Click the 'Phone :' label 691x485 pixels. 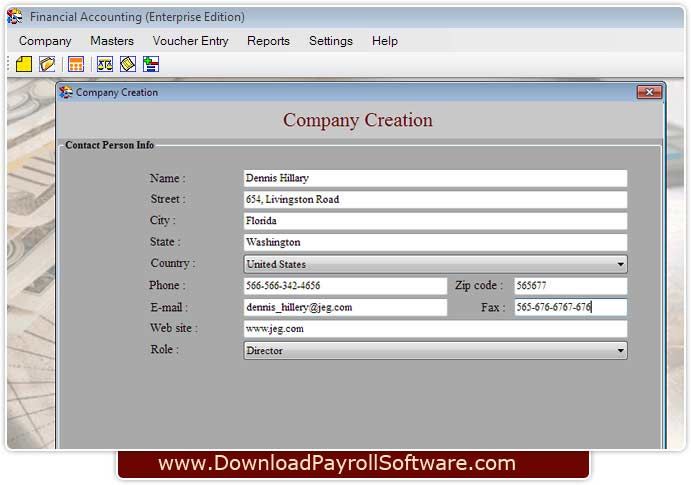coord(167,285)
